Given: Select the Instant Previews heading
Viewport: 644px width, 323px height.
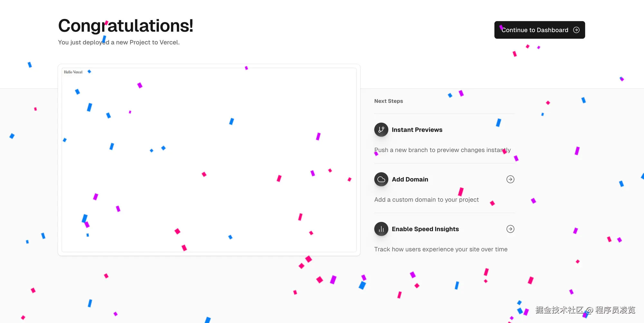Looking at the screenshot, I should [x=417, y=130].
